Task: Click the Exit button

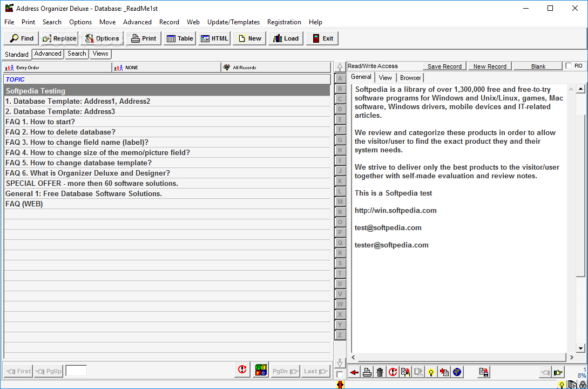Action: click(322, 38)
